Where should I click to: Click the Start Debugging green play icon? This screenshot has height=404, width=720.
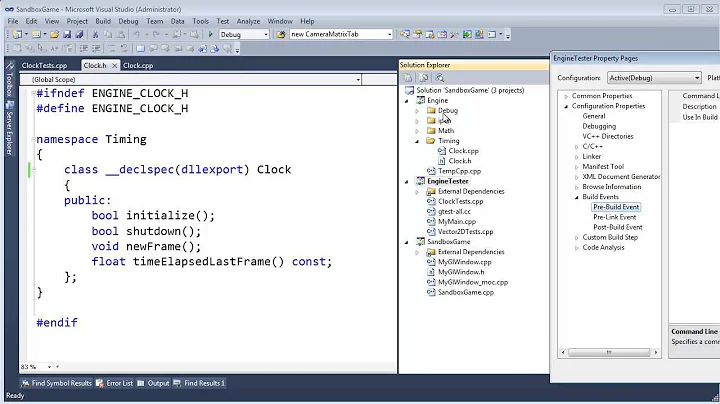pos(211,34)
